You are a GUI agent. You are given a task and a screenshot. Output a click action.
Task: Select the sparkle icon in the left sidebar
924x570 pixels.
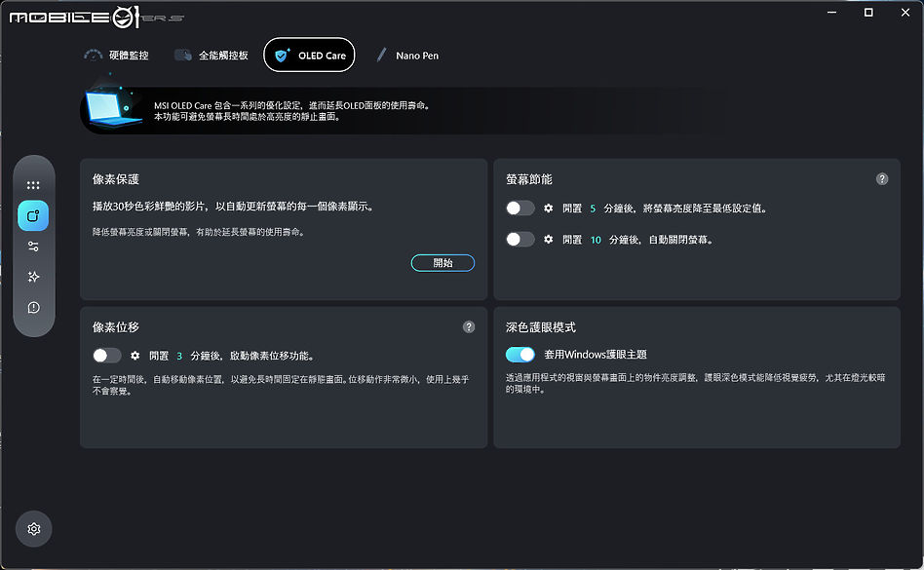pyautogui.click(x=33, y=277)
